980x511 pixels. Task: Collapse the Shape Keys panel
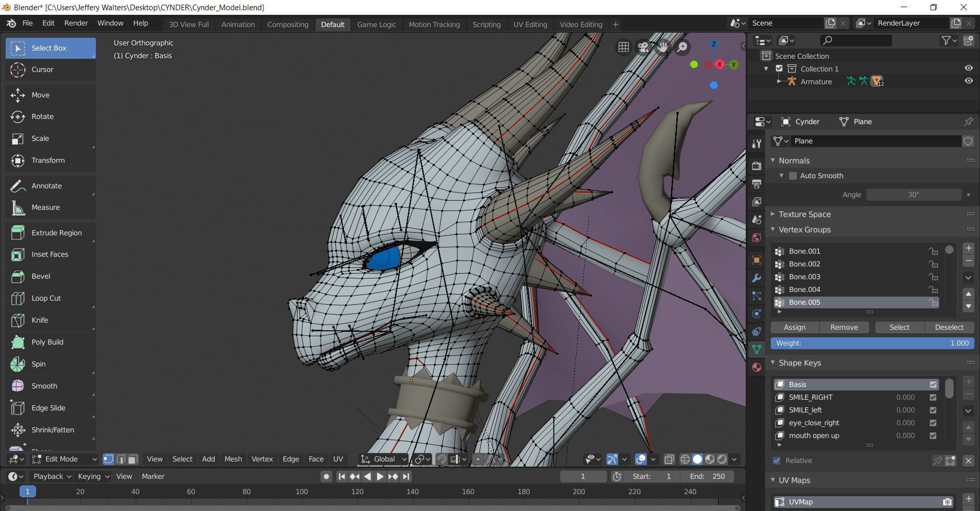point(773,362)
